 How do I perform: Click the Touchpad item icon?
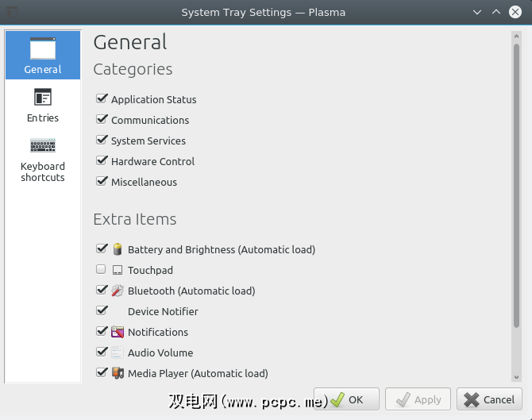[x=118, y=270]
